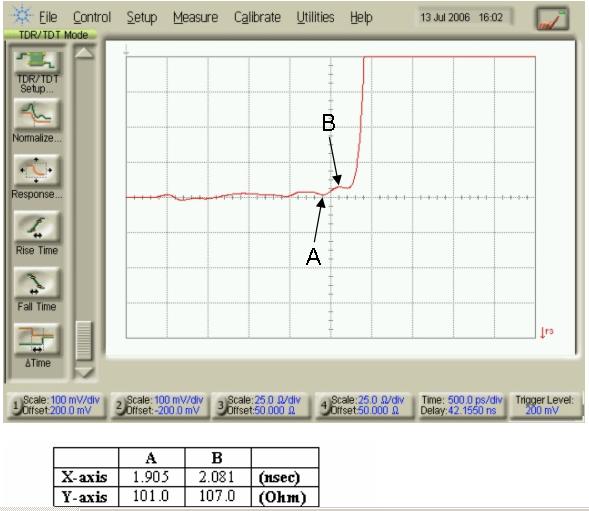Open the Utilities menu
589x511 pixels.
[315, 17]
